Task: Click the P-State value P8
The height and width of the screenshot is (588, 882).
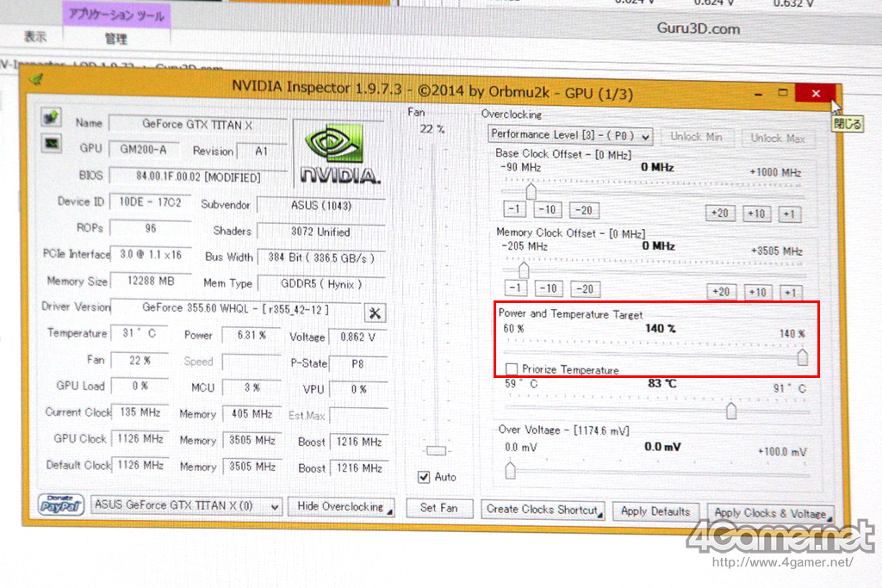Action: pyautogui.click(x=357, y=363)
